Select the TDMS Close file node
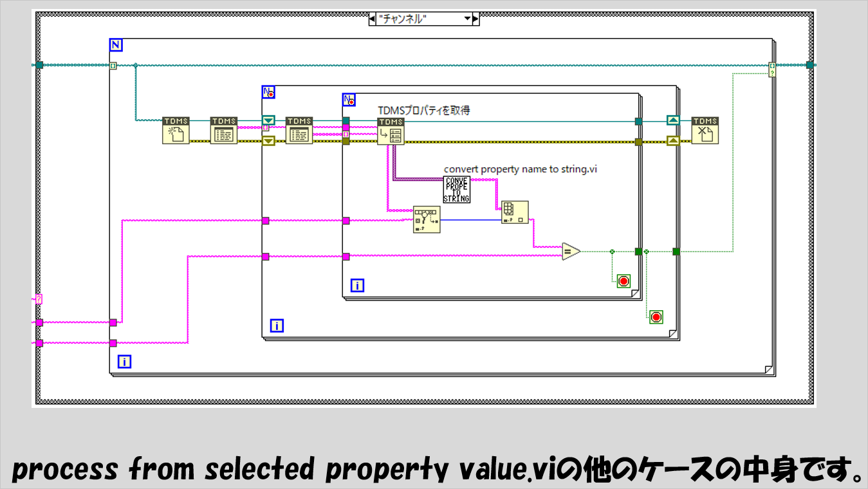The width and height of the screenshot is (868, 489). click(x=705, y=131)
